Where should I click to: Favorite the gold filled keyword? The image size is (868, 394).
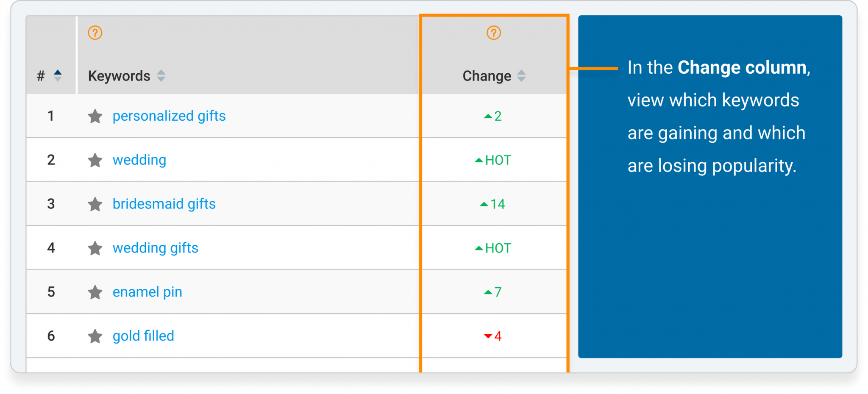95,336
